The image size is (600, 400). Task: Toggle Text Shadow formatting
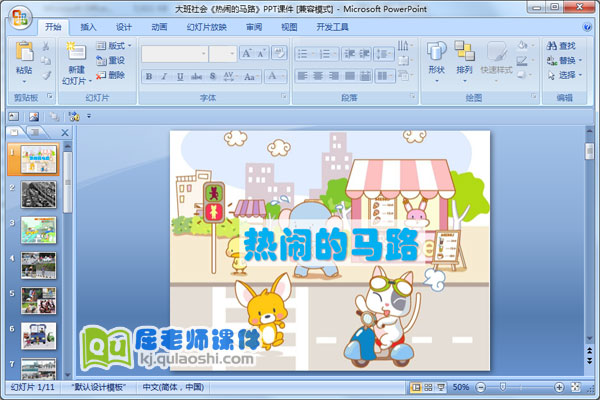(x=213, y=77)
